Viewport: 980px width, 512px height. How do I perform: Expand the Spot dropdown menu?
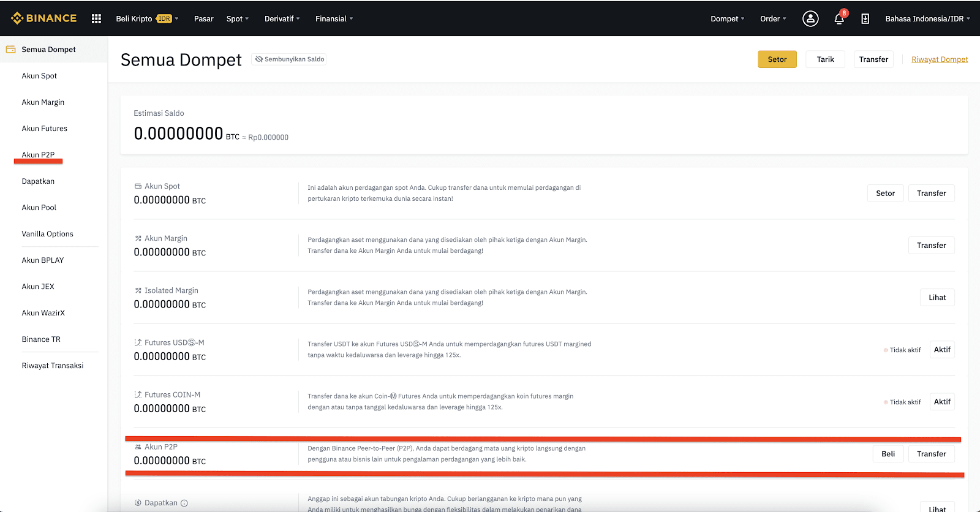[238, 19]
